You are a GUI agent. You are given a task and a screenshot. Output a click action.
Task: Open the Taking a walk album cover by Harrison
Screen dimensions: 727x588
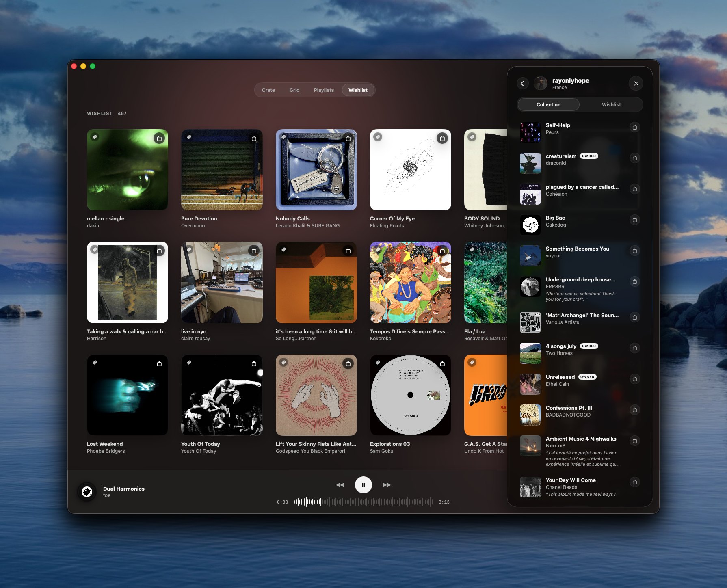tap(128, 283)
